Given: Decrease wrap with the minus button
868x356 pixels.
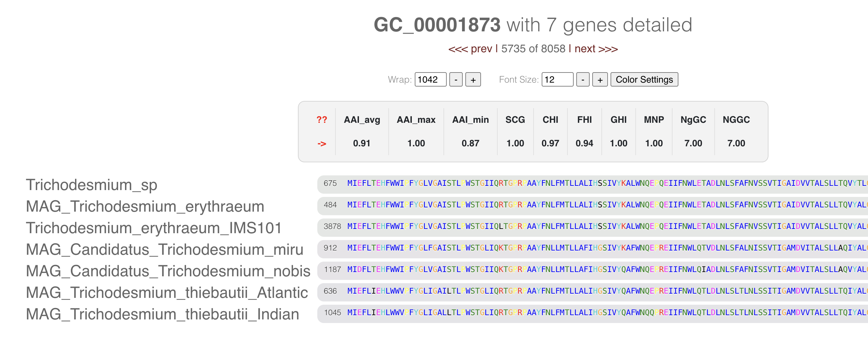Looking at the screenshot, I should pos(456,80).
